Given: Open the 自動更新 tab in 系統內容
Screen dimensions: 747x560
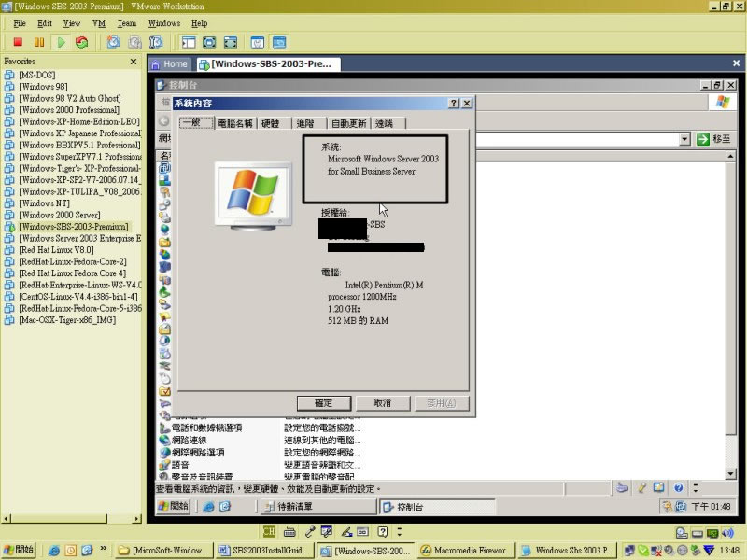Looking at the screenshot, I should point(348,124).
